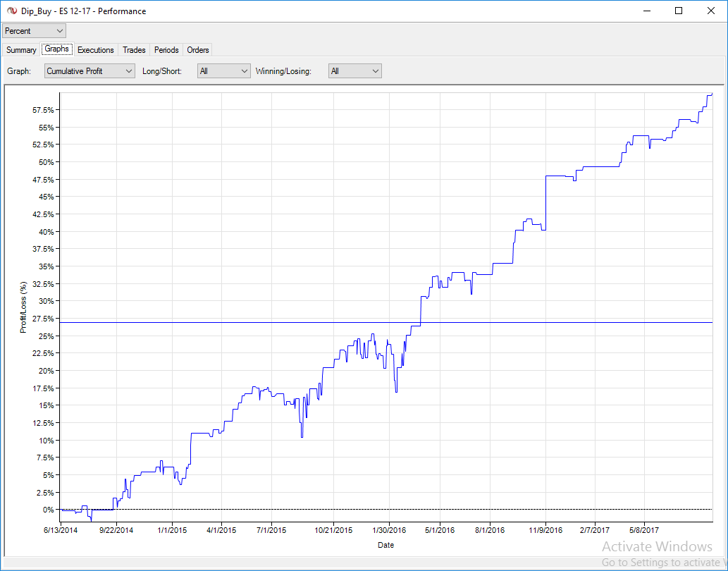Click the Profit/Loss (%) axis title
The image size is (728, 571).
pyautogui.click(x=24, y=307)
